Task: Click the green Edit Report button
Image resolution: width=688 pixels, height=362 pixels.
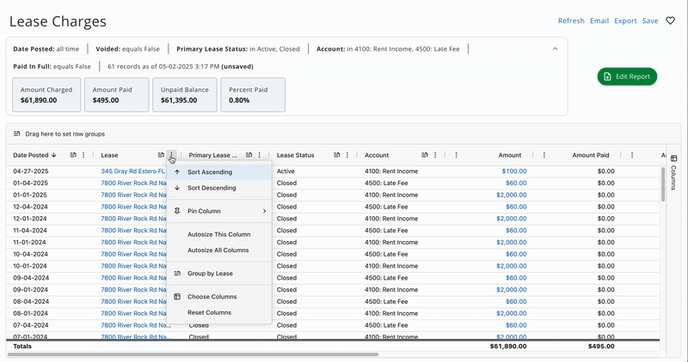Action: coord(627,76)
